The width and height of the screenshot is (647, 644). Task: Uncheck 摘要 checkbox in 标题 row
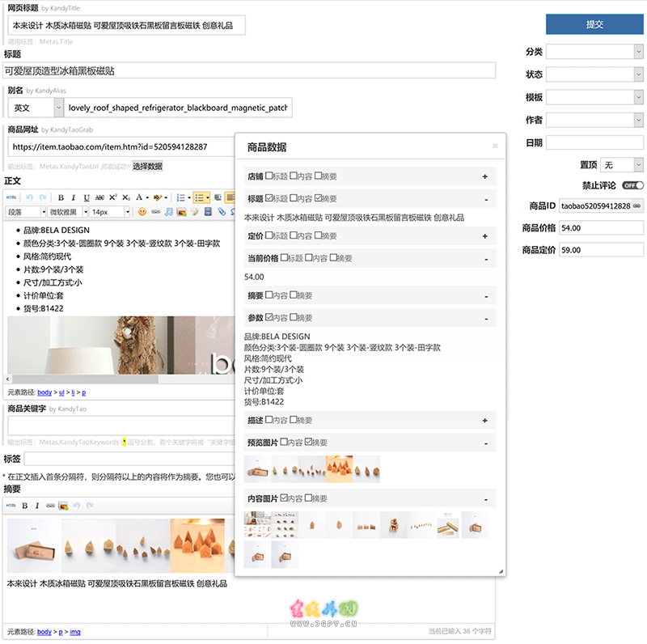point(318,198)
